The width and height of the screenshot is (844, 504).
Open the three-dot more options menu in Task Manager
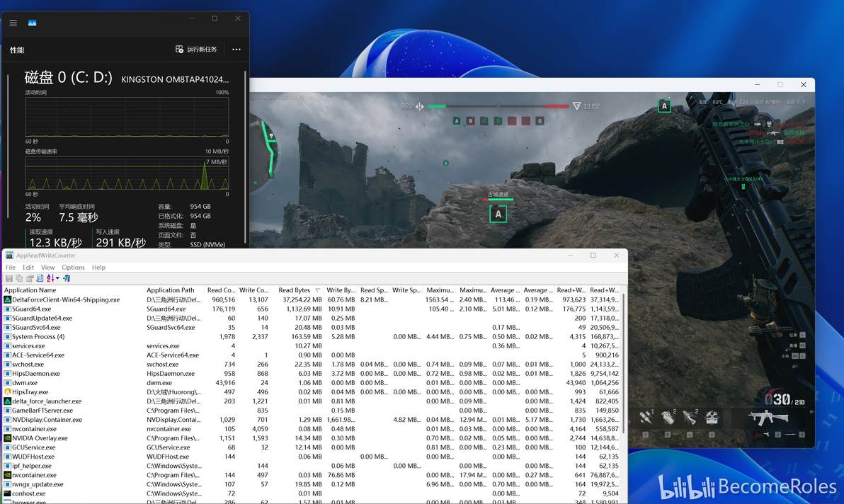tap(236, 49)
